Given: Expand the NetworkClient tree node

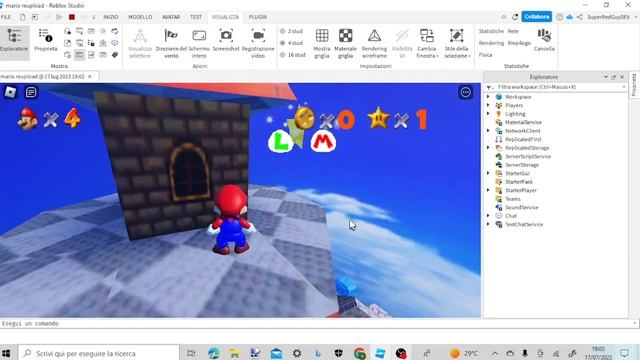Looking at the screenshot, I should click(488, 131).
